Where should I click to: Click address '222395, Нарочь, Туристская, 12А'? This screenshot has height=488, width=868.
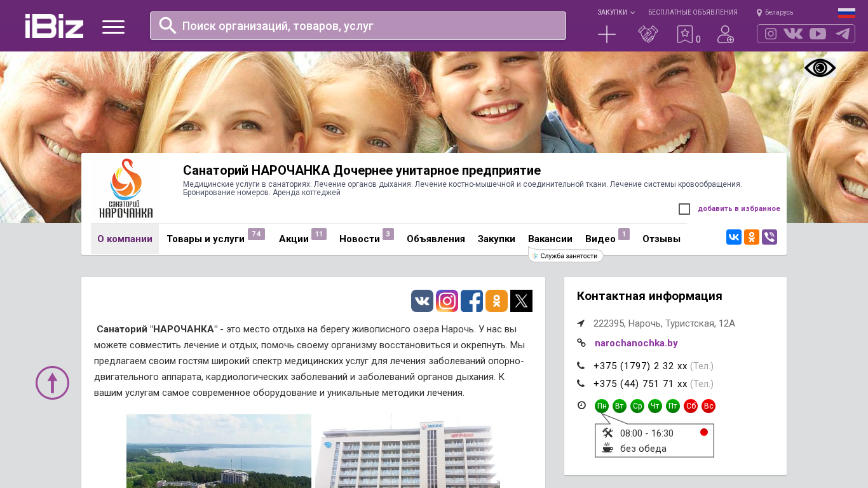tap(664, 323)
